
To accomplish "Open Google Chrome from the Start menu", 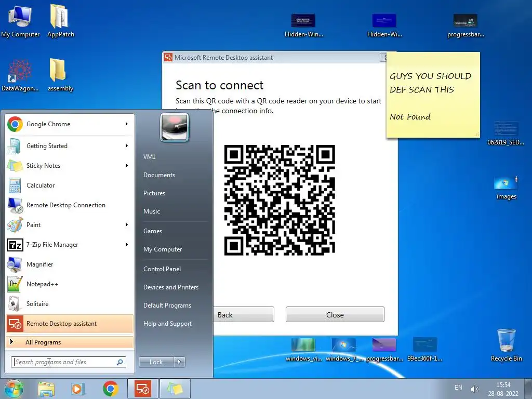I will [x=70, y=124].
